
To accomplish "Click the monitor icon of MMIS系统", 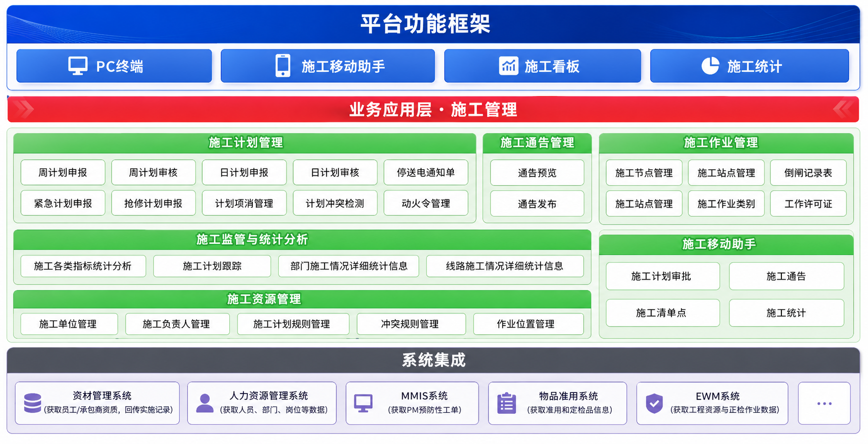I will coord(363,403).
